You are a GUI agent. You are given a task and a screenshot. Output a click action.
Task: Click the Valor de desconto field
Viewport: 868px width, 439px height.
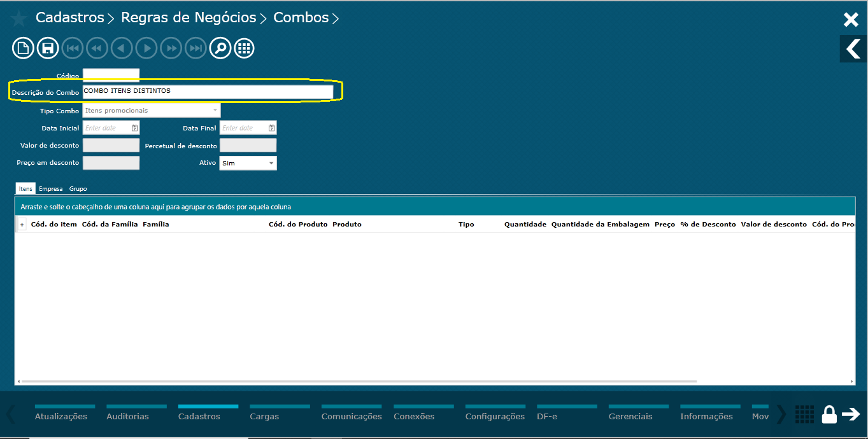(111, 146)
